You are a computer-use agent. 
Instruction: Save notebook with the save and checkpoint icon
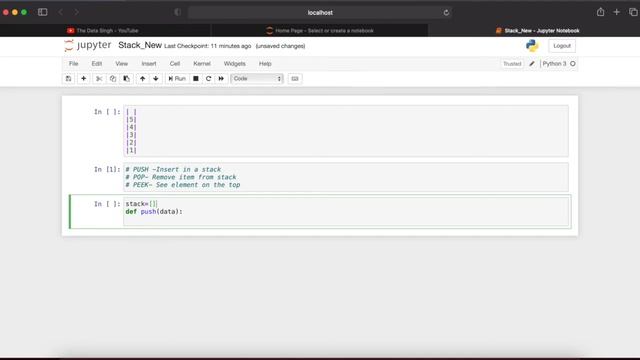tap(68, 78)
